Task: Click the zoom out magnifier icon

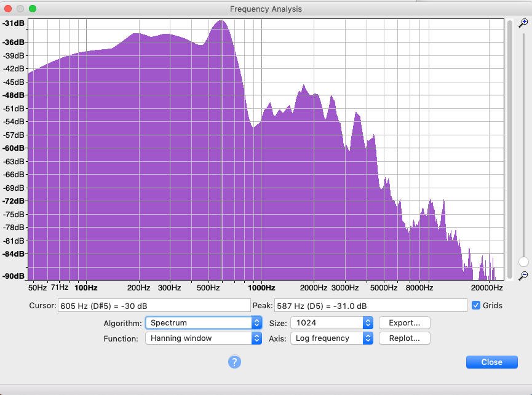Action: [523, 276]
